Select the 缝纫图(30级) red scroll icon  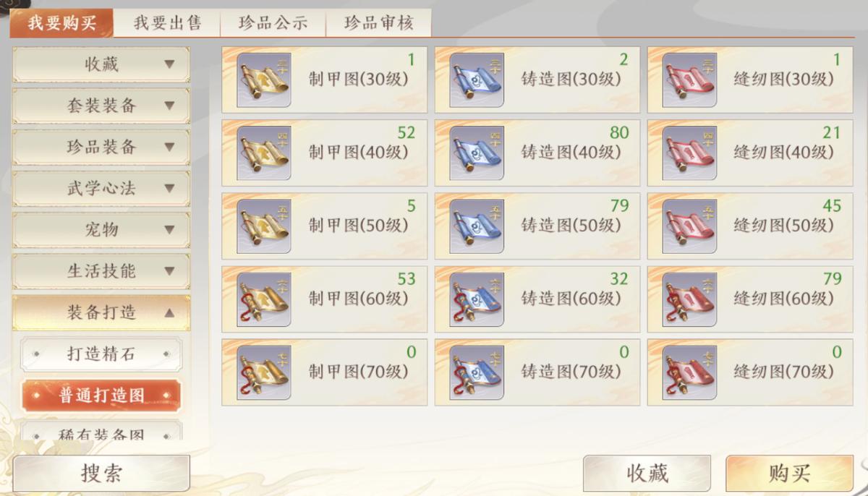pyautogui.click(x=689, y=80)
